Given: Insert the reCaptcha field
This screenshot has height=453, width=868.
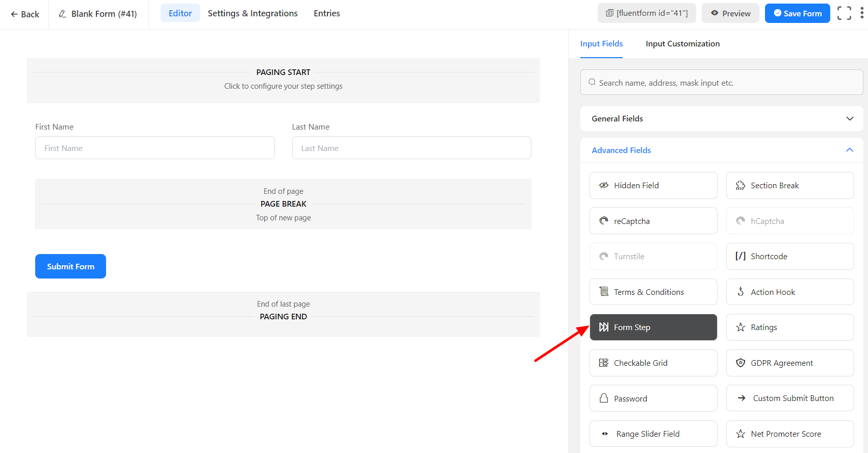Looking at the screenshot, I should tap(653, 221).
